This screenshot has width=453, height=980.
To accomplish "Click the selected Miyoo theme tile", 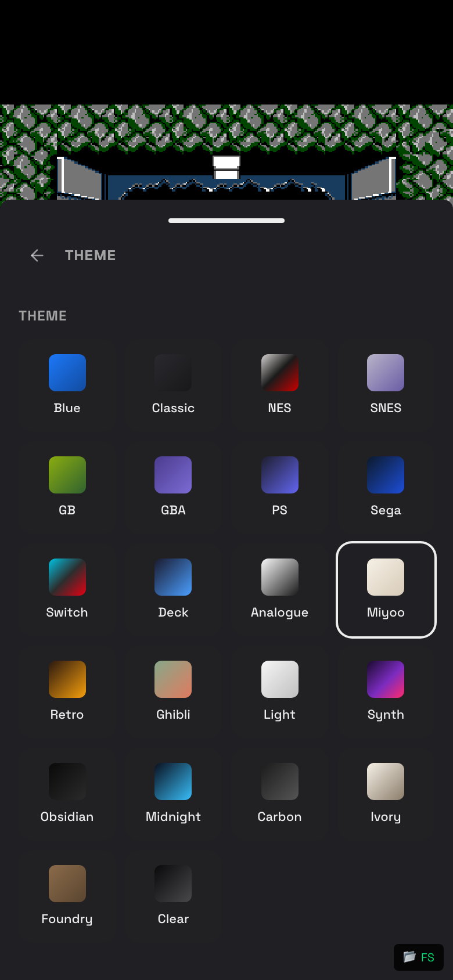I will point(386,589).
